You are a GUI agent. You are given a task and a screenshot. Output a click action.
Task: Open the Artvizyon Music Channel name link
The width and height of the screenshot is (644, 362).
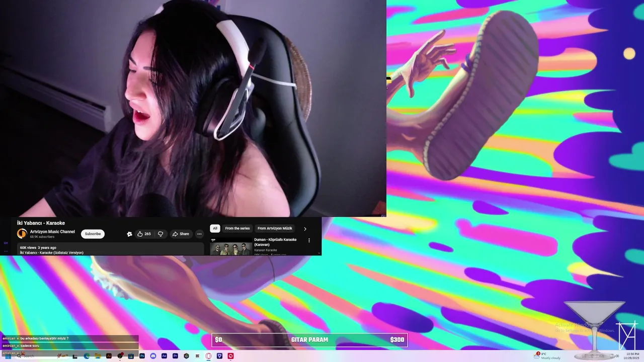click(52, 232)
